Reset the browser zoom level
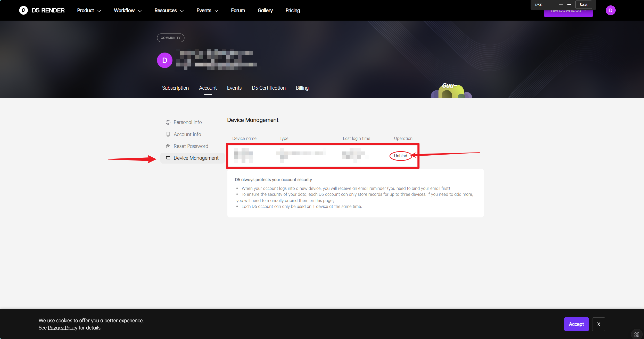This screenshot has width=644, height=339. 583,5
